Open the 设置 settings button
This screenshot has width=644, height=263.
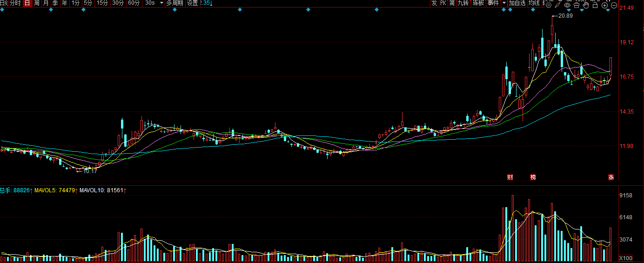pyautogui.click(x=192, y=3)
